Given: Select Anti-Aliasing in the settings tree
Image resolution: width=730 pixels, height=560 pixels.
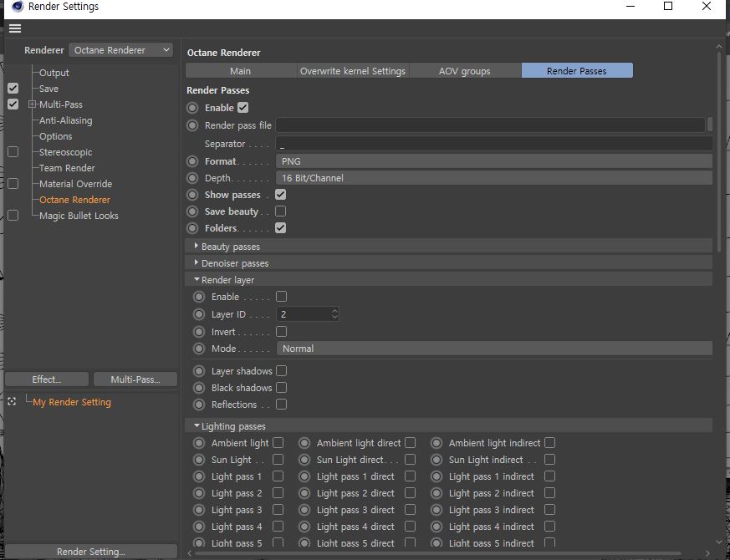Looking at the screenshot, I should (66, 120).
